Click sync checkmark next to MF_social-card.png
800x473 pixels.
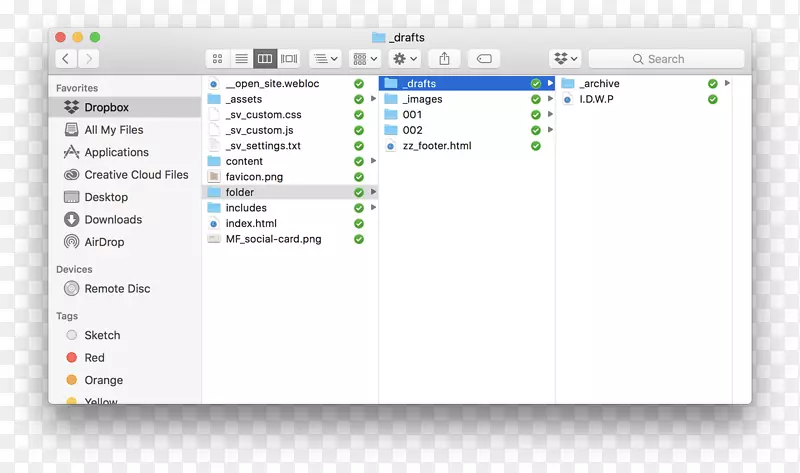pyautogui.click(x=359, y=239)
